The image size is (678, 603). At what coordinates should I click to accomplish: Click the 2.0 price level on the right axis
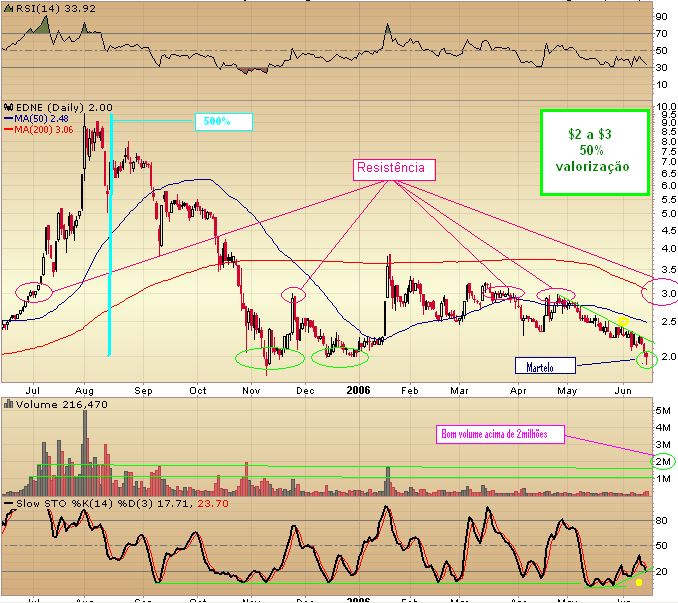pyautogui.click(x=668, y=357)
